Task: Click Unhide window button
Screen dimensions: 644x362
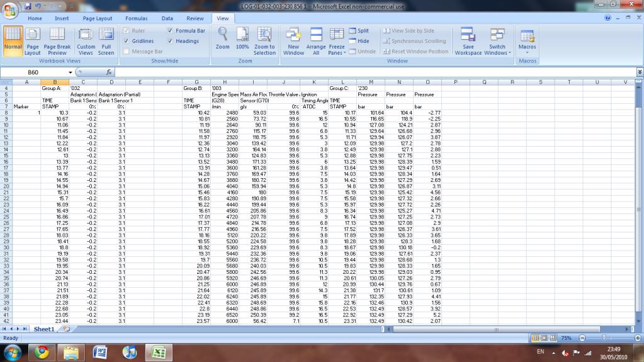Action: (x=362, y=52)
